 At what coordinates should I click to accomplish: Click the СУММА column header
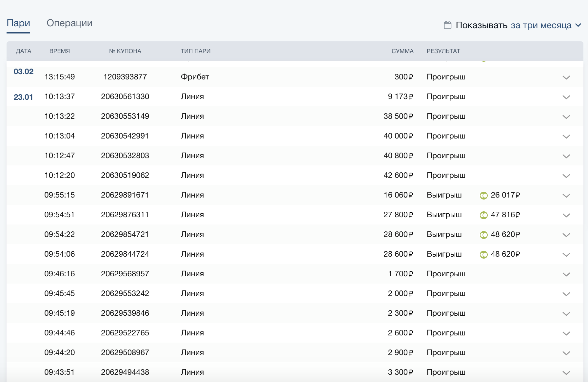click(402, 51)
